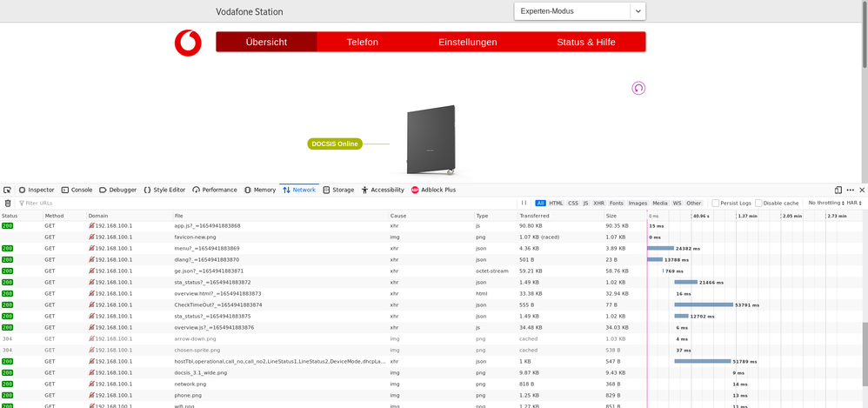
Task: Click the 200 status badge for ge.json request
Action: click(7, 271)
